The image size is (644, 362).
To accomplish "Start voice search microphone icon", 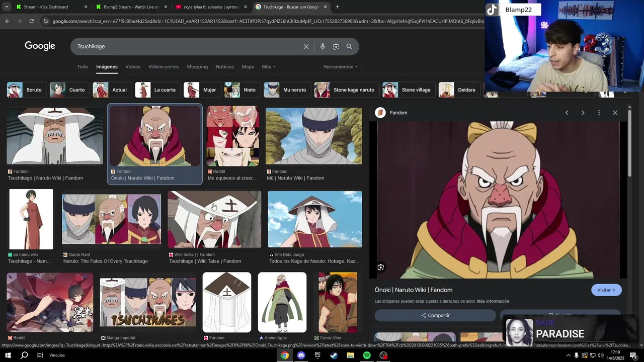I will coord(323,46).
